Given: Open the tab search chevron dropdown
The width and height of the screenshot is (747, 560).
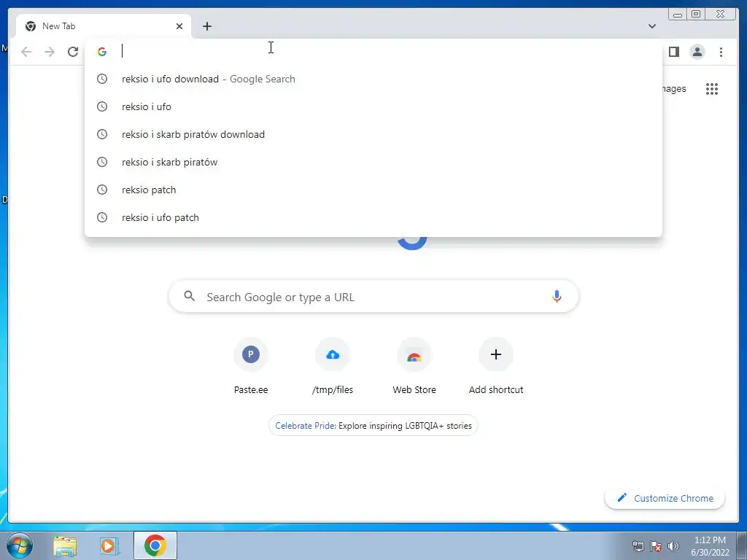Looking at the screenshot, I should click(652, 26).
